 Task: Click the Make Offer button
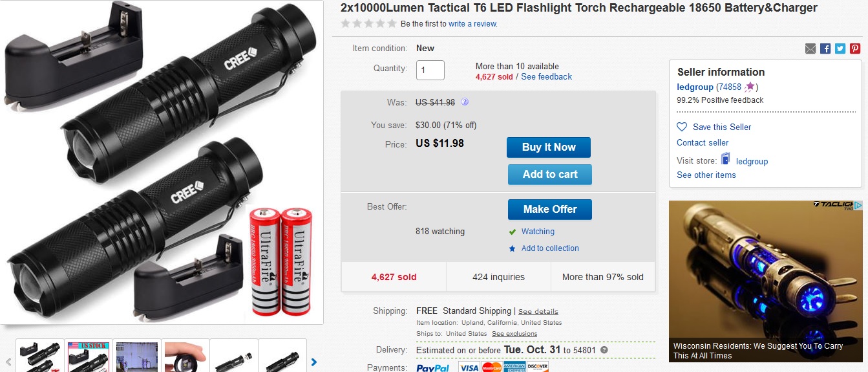pyautogui.click(x=549, y=209)
